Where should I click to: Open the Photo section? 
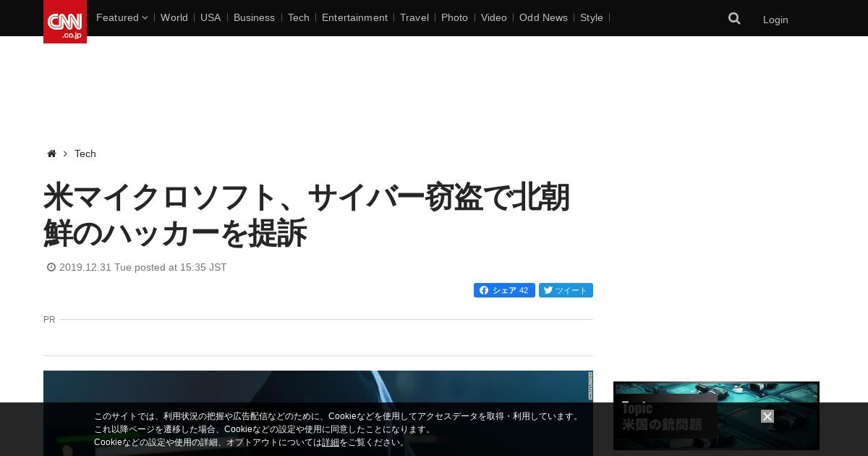(454, 17)
